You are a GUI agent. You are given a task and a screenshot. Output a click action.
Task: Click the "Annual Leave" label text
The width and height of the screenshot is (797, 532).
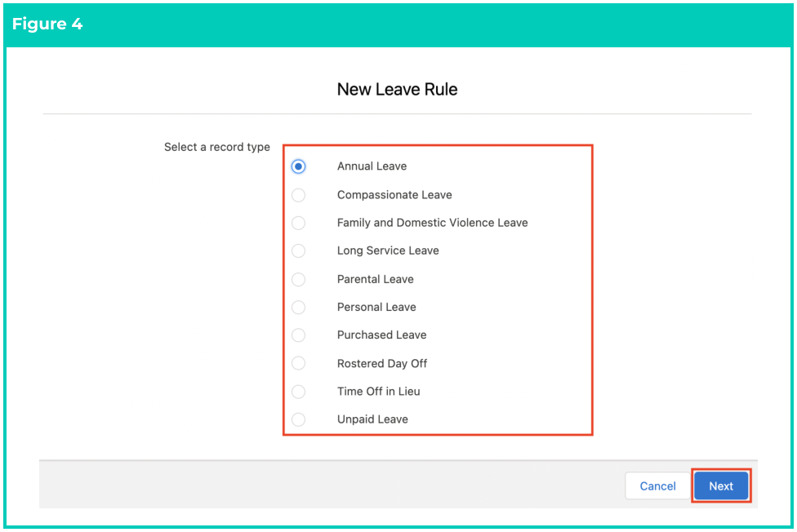(x=372, y=166)
